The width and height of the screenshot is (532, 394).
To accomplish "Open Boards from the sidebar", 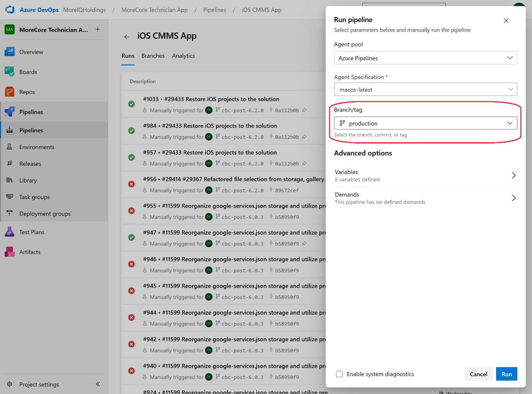I will 28,72.
